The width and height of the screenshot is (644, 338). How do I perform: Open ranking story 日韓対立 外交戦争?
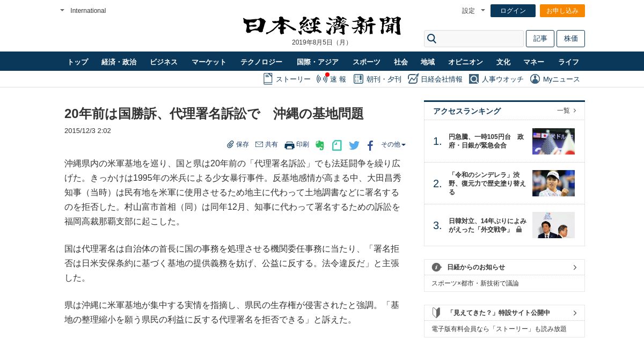click(x=487, y=225)
